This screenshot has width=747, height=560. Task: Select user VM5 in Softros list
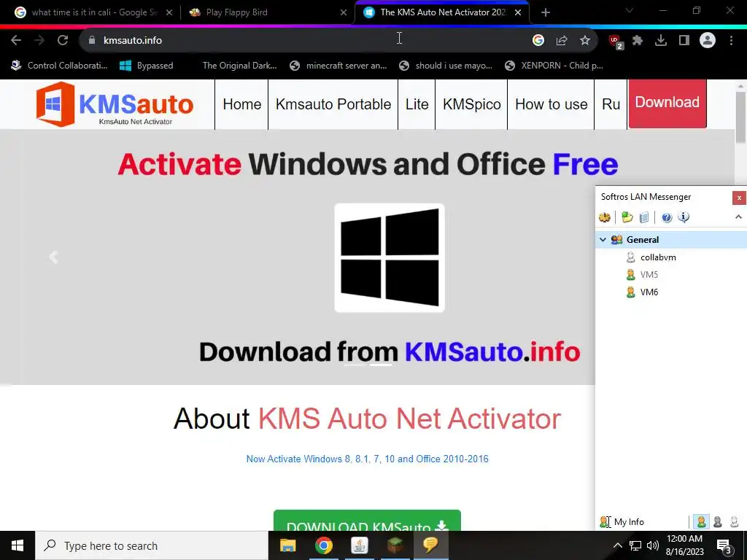[649, 275]
